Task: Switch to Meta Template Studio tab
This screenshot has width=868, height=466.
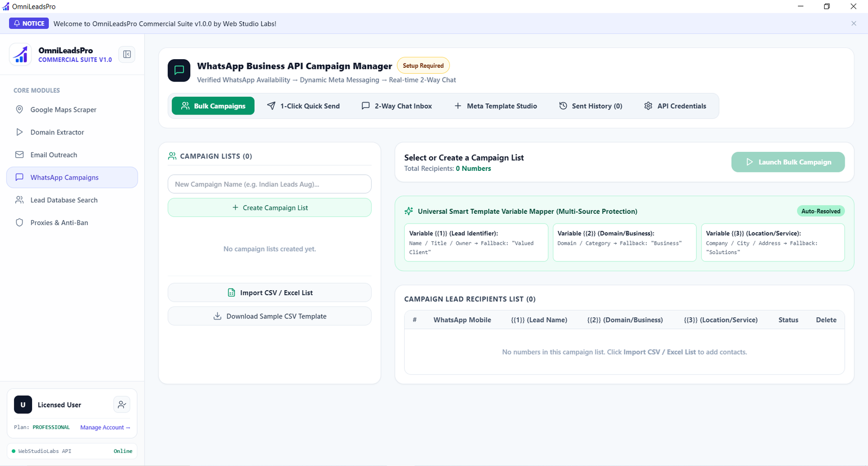Action: pyautogui.click(x=495, y=106)
